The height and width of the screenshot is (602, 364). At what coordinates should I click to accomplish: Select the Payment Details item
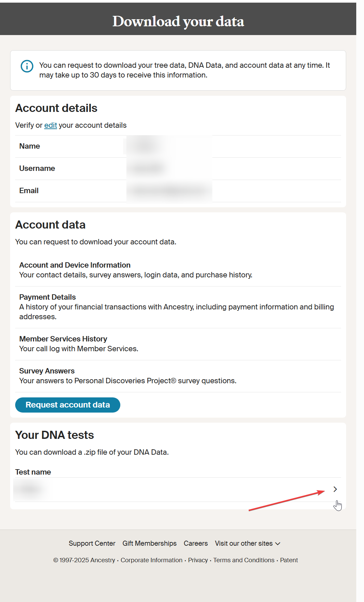(x=48, y=297)
